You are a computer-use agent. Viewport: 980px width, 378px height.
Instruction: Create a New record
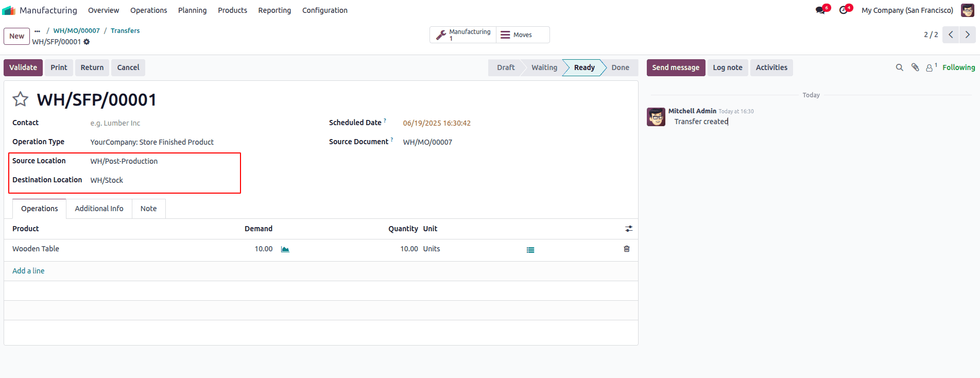[16, 36]
